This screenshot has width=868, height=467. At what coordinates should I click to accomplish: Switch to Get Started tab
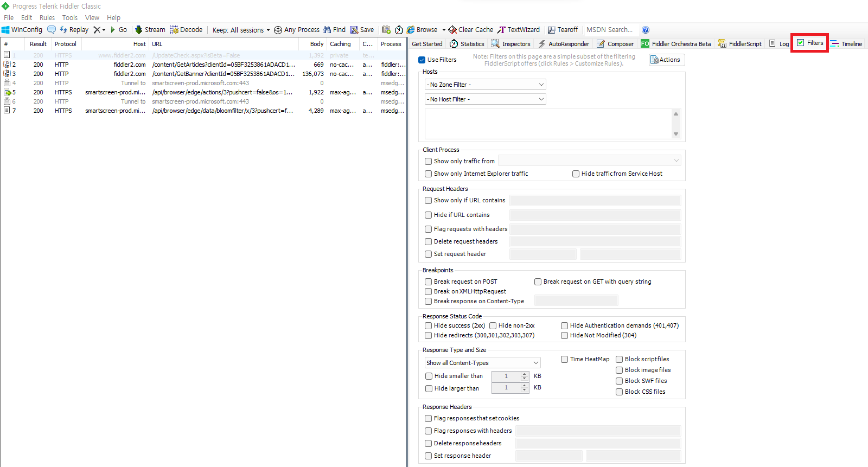[x=427, y=44]
